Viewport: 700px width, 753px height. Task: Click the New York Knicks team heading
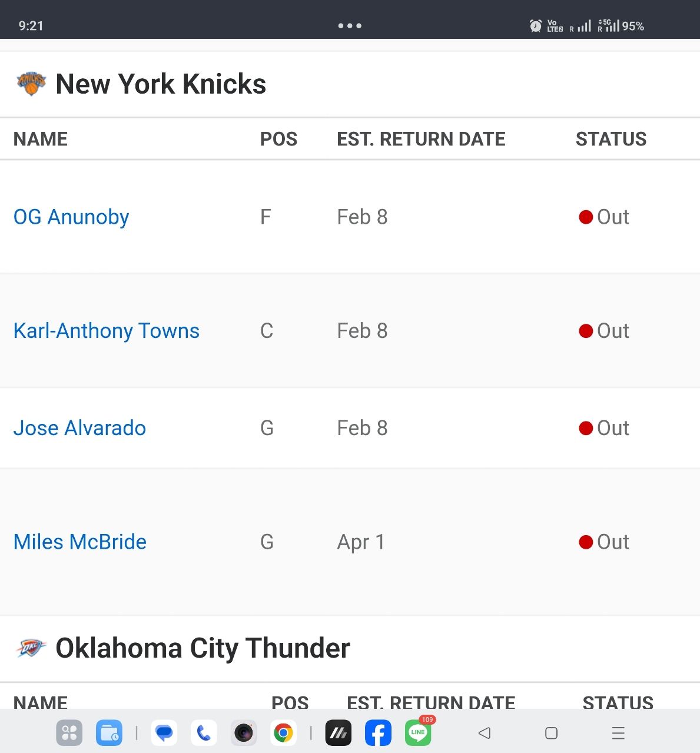pos(161,84)
